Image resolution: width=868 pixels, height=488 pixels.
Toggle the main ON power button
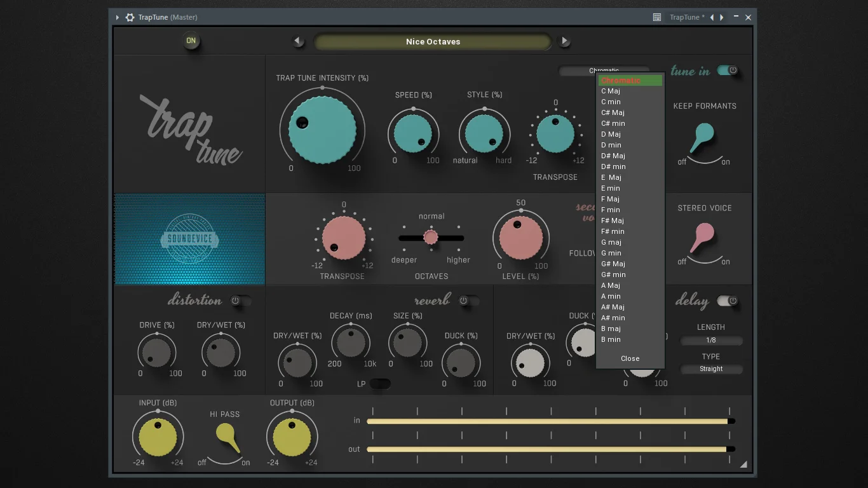coord(191,41)
